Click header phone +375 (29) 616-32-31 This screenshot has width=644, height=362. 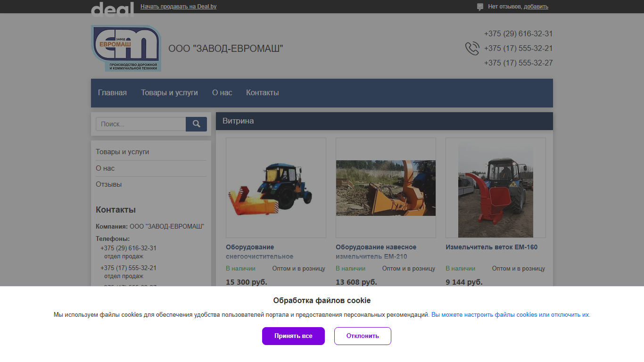[x=518, y=34]
